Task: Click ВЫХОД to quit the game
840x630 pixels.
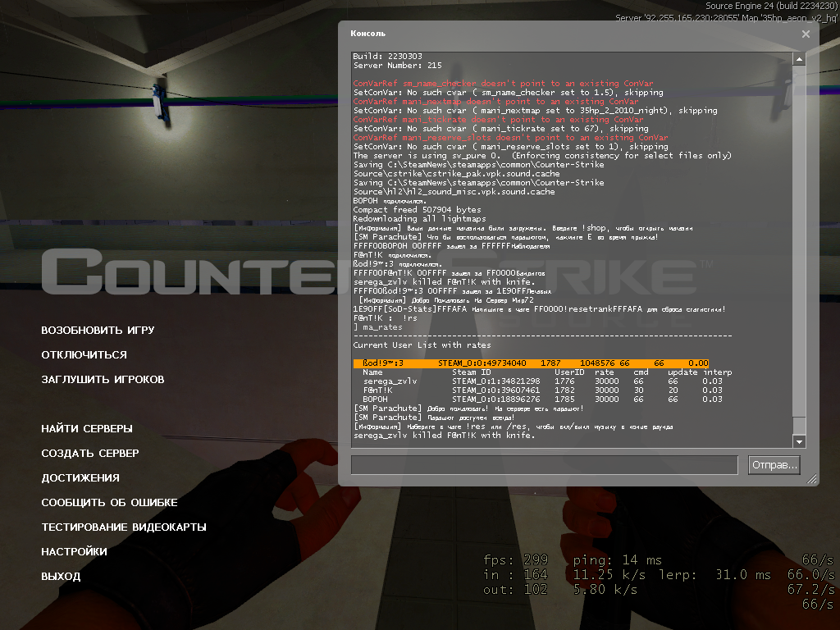Action: pos(61,577)
